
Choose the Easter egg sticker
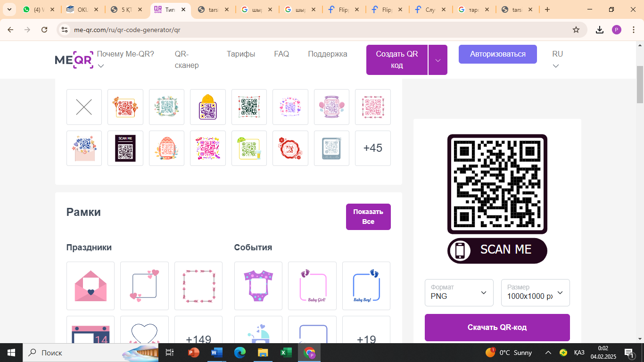coord(166,148)
